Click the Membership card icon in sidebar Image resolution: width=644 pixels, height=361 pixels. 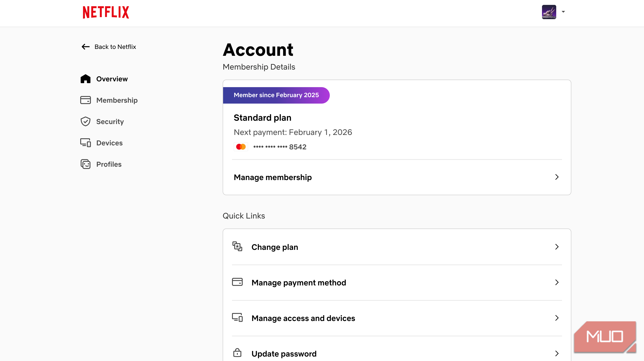tap(86, 100)
